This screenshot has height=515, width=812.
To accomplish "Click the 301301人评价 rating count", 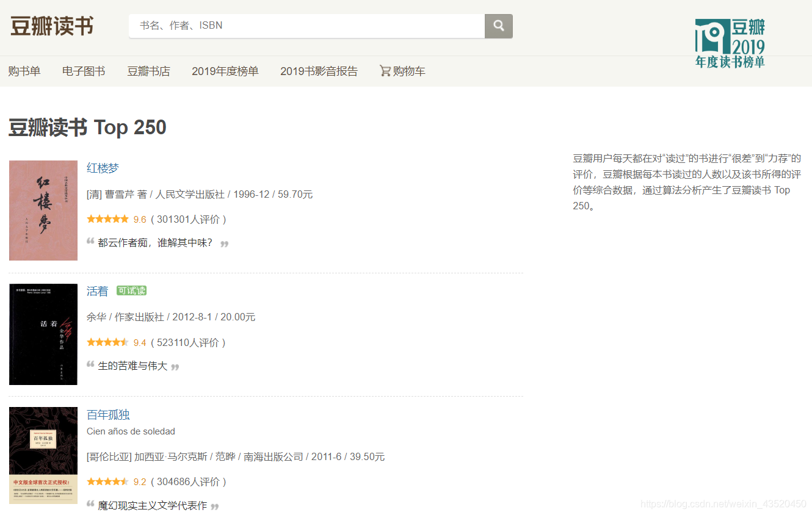I will pos(189,220).
